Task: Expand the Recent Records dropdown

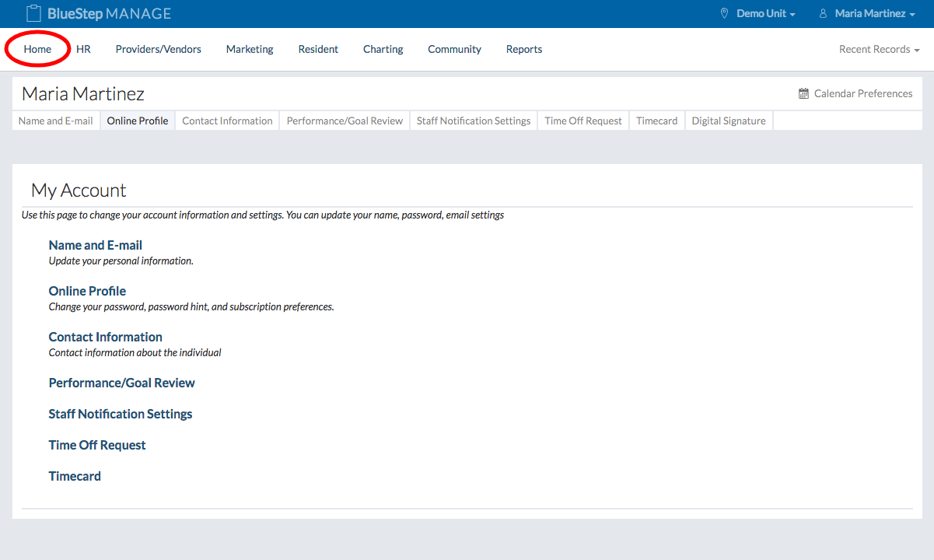Action: click(879, 49)
